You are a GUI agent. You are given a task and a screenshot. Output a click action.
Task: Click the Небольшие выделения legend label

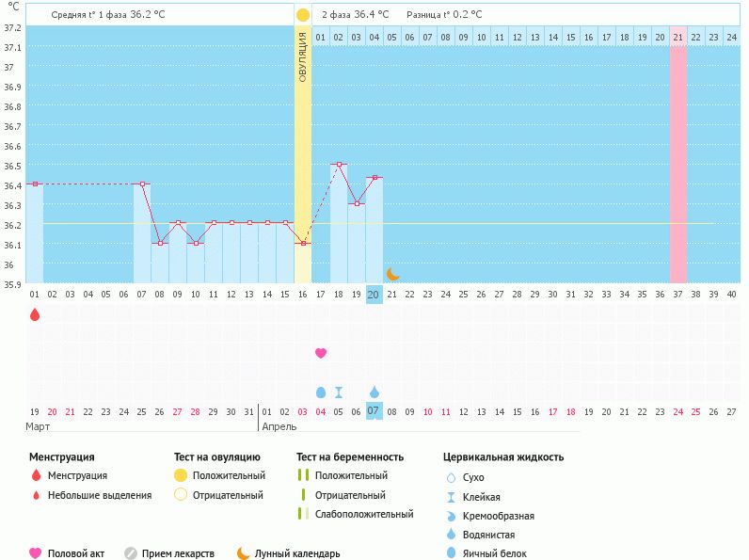tap(99, 495)
